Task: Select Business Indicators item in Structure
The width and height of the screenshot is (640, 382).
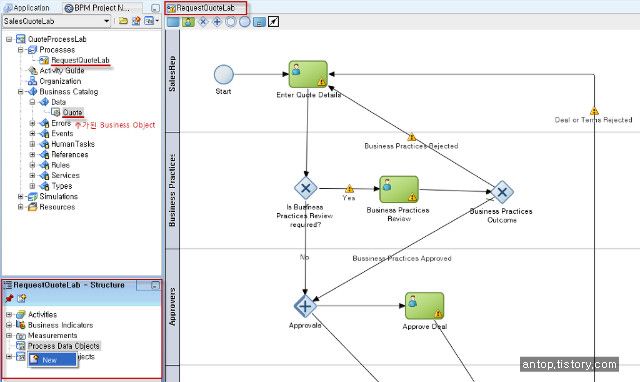Action: (60, 325)
